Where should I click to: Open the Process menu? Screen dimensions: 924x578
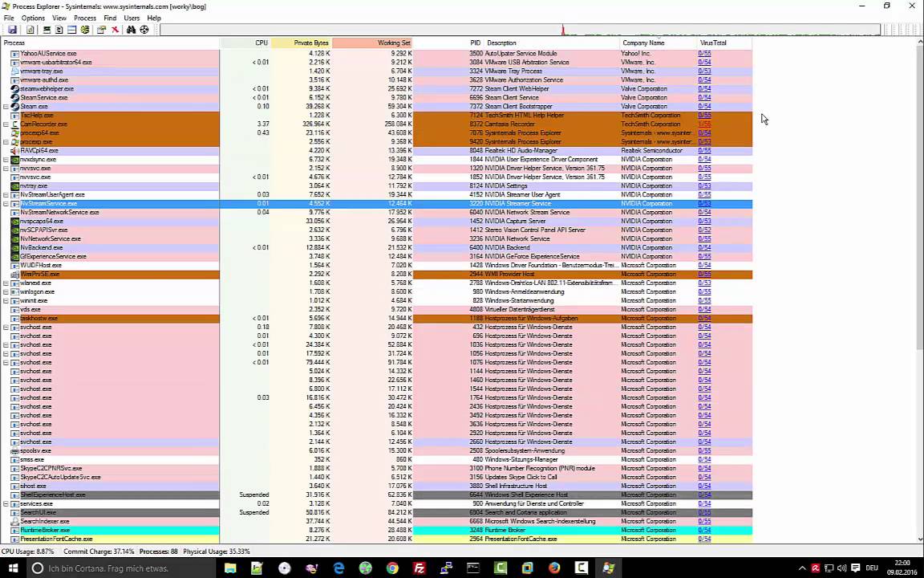coord(85,18)
